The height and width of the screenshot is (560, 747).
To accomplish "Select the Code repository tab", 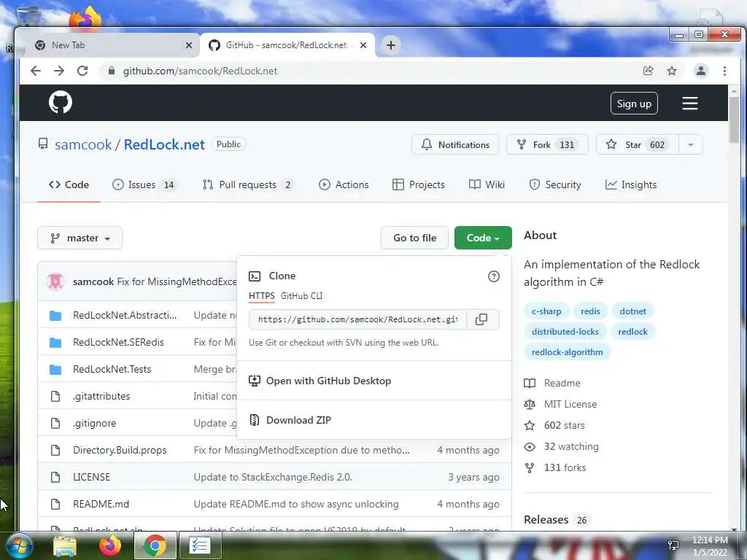I will click(69, 184).
